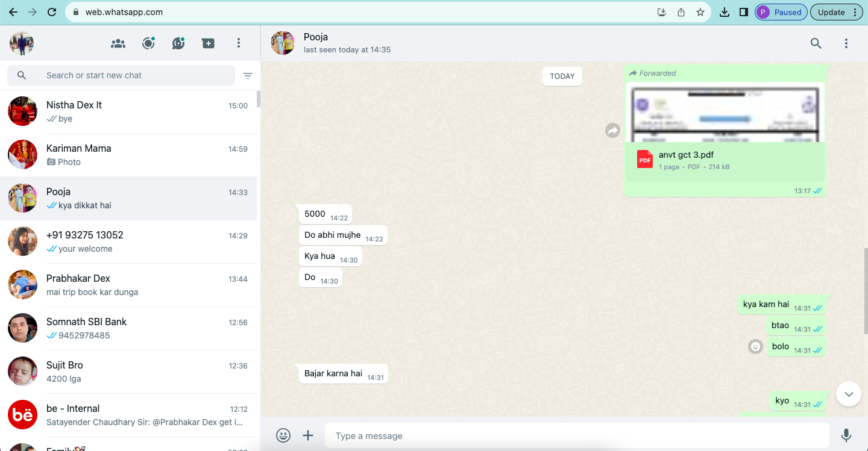This screenshot has height=451, width=868.
Task: Record a voice message with the microphone
Action: tap(846, 435)
